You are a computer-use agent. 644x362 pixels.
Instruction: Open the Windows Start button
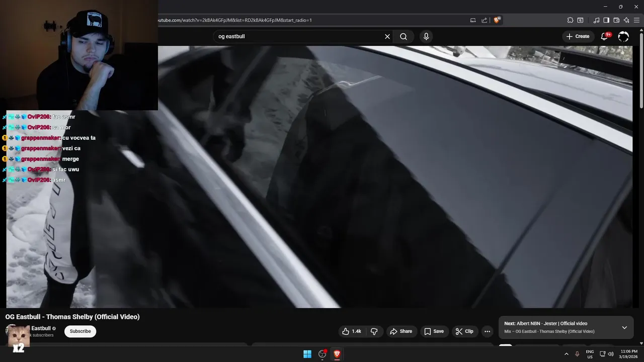(x=307, y=354)
